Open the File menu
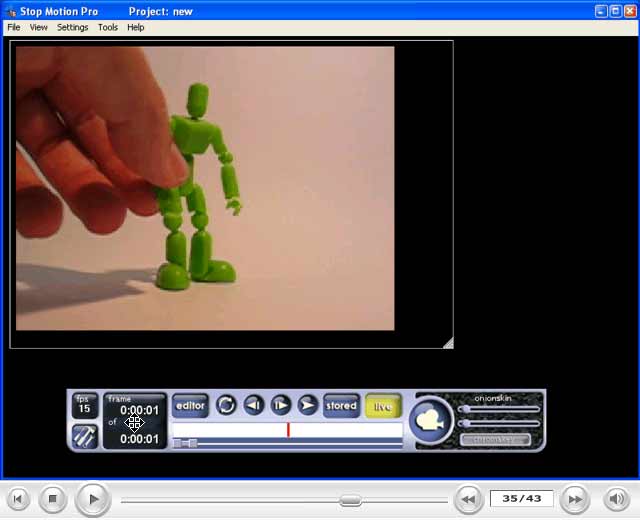This screenshot has height=520, width=640. pos(13,27)
